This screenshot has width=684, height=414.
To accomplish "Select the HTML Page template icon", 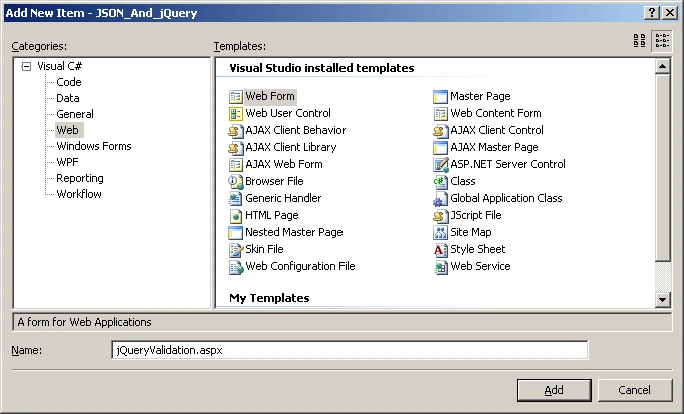I will click(x=236, y=216).
